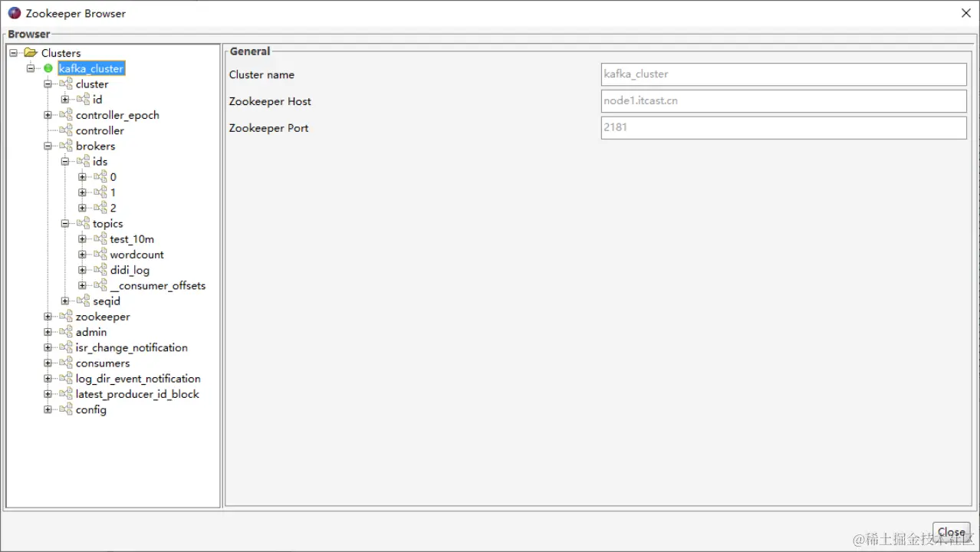The width and height of the screenshot is (980, 552).
Task: Click the node icon beside broker 0
Action: tap(100, 177)
